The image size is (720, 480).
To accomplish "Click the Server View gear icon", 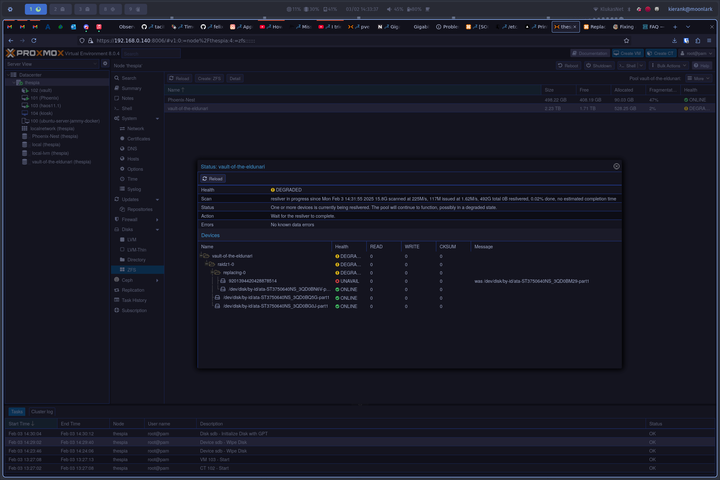I will (105, 63).
